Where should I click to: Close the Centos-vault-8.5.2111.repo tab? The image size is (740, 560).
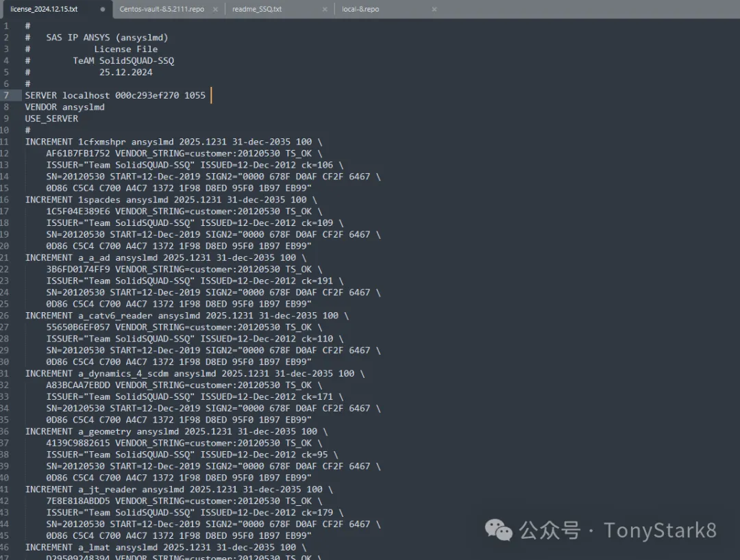tap(215, 10)
